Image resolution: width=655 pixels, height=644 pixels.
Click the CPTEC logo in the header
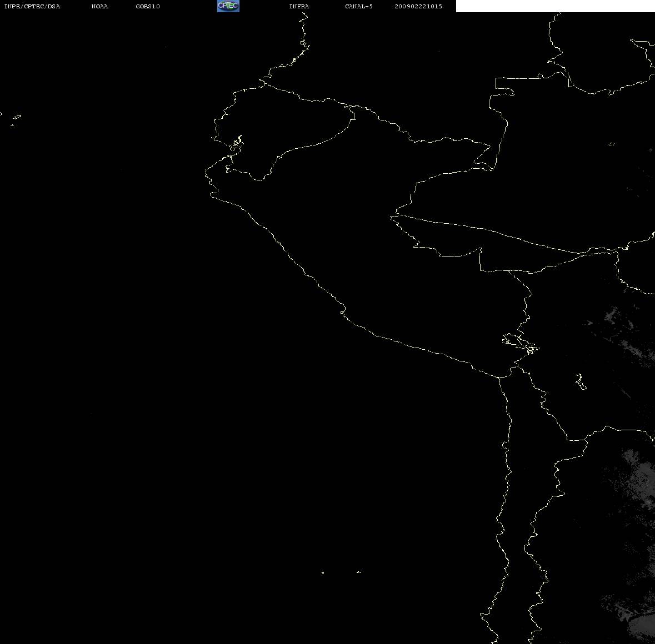point(228,6)
